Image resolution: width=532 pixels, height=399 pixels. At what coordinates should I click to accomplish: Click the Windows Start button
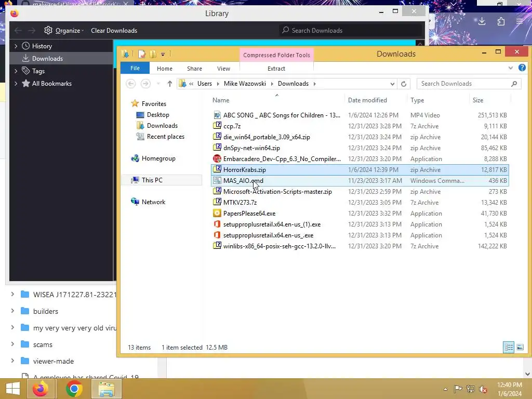pyautogui.click(x=13, y=389)
